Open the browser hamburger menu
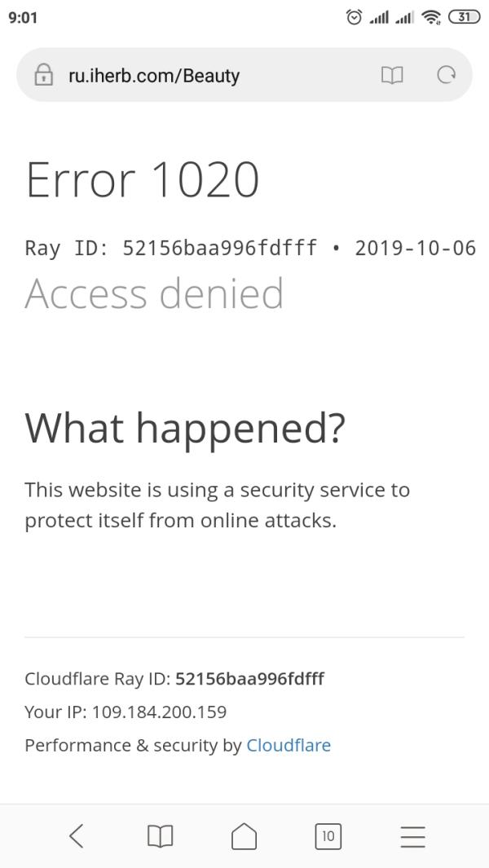This screenshot has width=489, height=868. coord(412,836)
